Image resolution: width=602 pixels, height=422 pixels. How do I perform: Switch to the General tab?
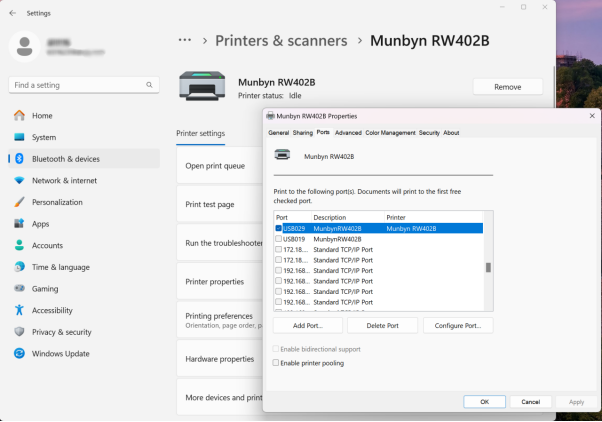[278, 132]
